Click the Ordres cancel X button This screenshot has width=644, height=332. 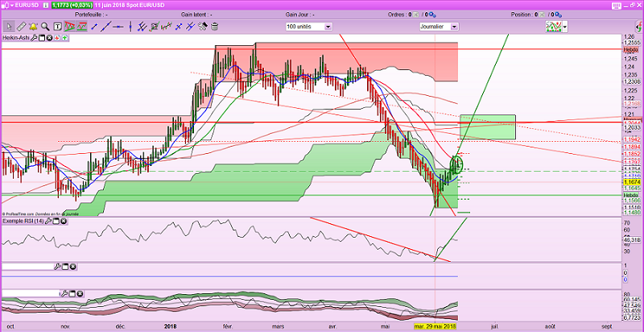coord(416,15)
